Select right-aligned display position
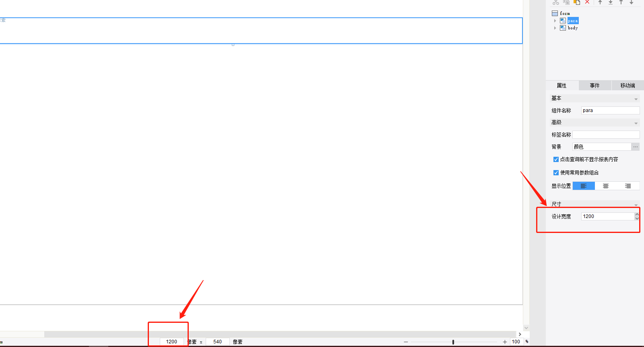The width and height of the screenshot is (644, 347). pyautogui.click(x=628, y=186)
